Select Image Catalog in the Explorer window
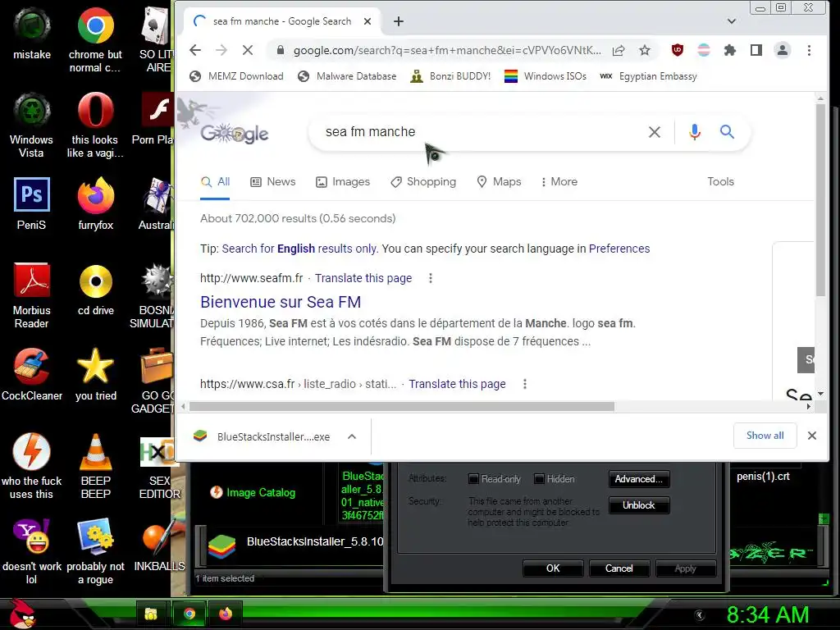 point(253,492)
